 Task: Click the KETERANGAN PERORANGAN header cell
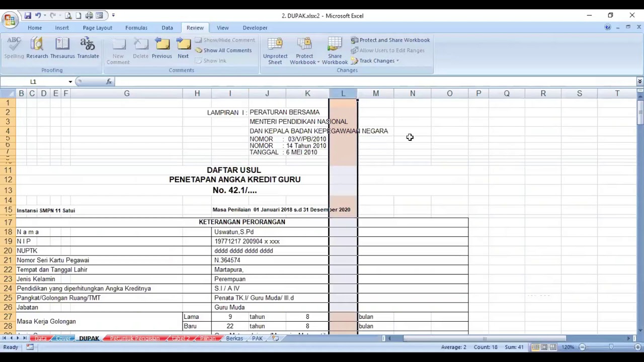[x=242, y=222]
